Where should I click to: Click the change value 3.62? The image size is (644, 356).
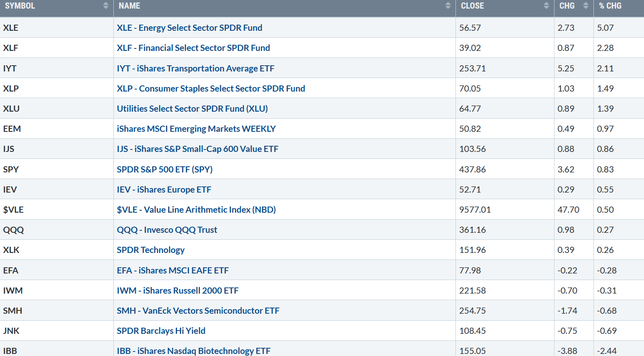click(x=566, y=169)
